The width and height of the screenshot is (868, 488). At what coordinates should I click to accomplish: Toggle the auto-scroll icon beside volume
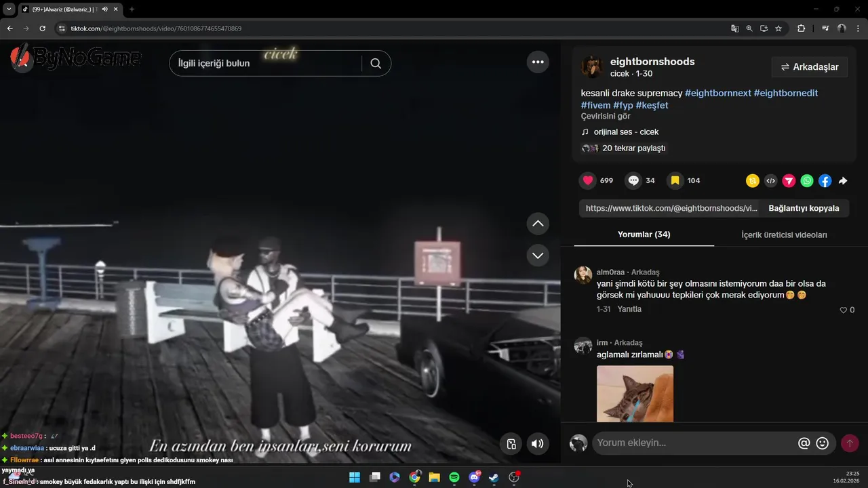coord(511,444)
